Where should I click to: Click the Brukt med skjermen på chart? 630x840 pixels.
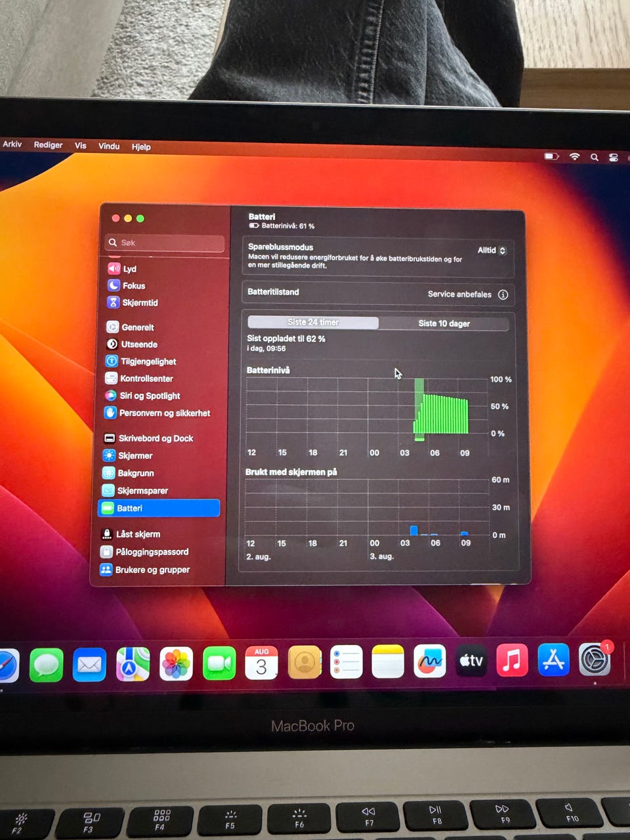click(x=367, y=507)
